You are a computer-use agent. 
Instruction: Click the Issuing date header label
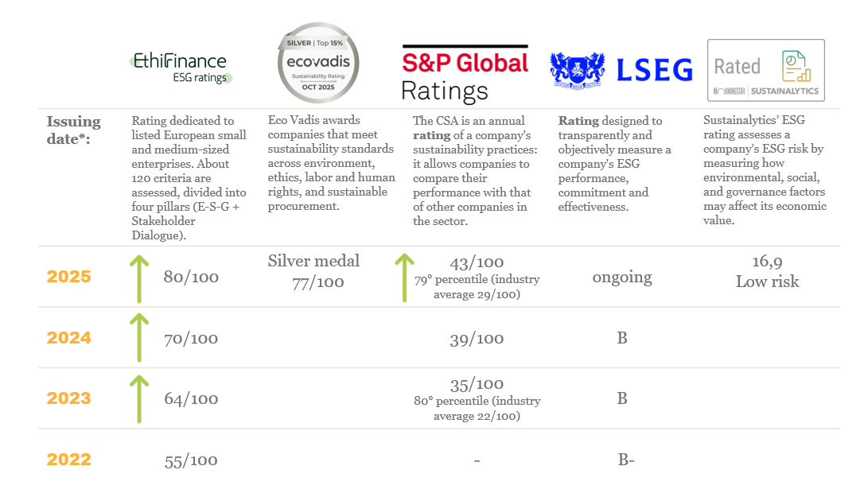[74, 130]
